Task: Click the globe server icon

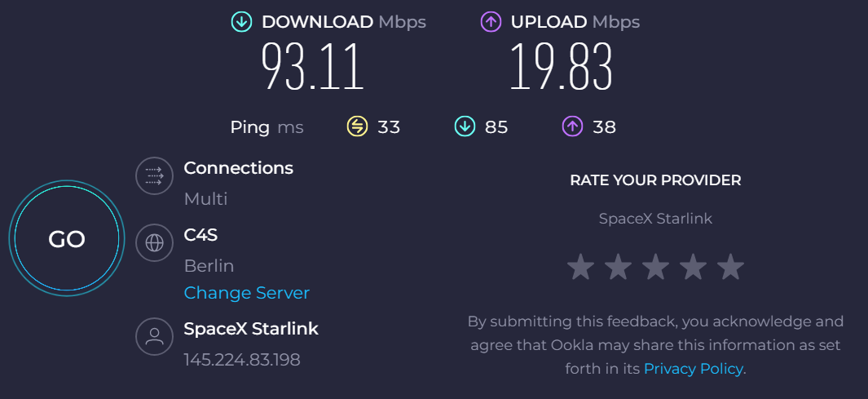Action: (x=154, y=242)
